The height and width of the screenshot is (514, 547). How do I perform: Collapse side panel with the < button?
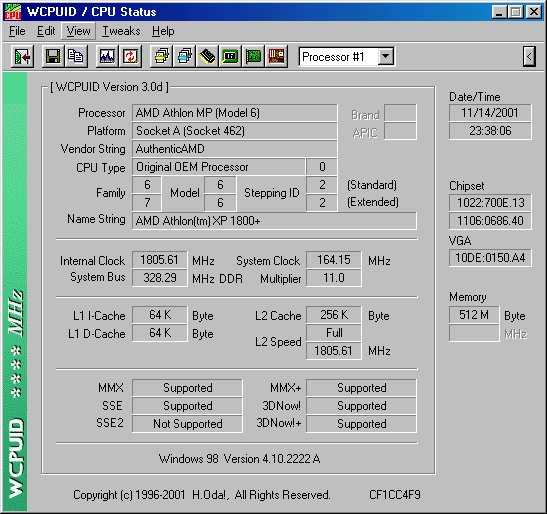(x=529, y=56)
